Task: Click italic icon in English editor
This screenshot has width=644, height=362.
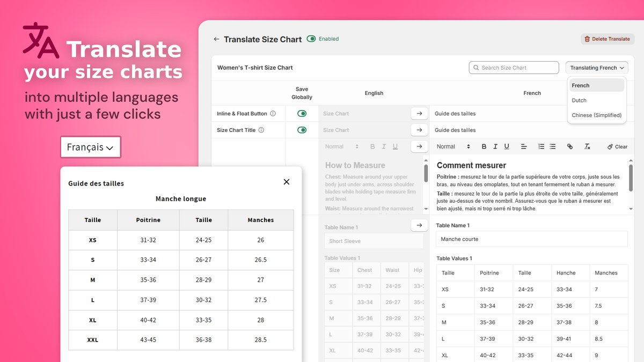Action: click(x=384, y=146)
